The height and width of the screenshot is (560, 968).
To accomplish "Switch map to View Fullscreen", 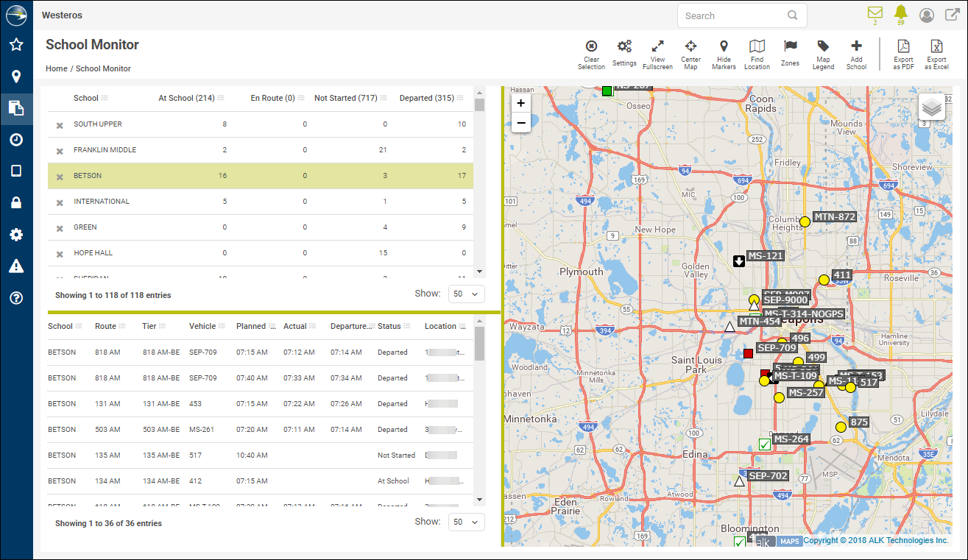I will click(657, 47).
